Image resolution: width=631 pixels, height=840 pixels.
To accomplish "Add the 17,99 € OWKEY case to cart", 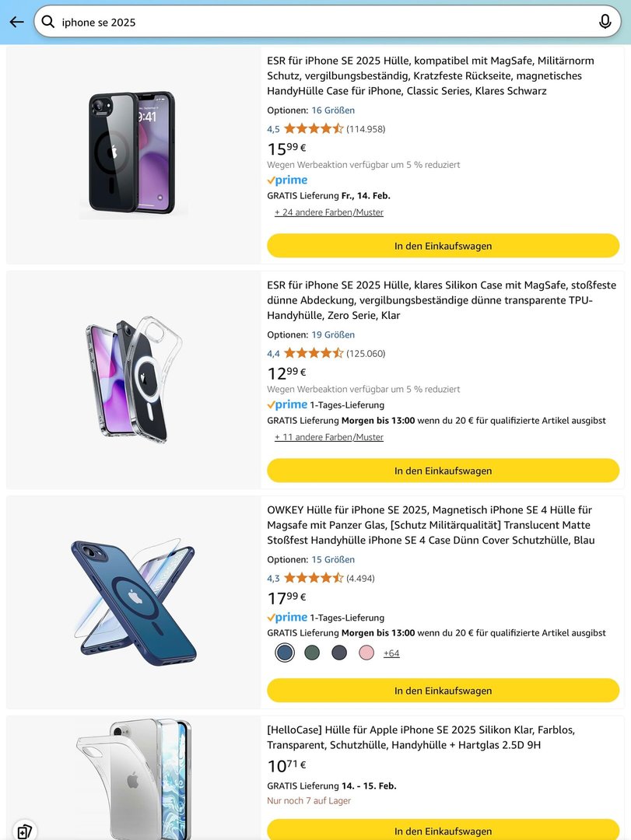I will point(443,691).
